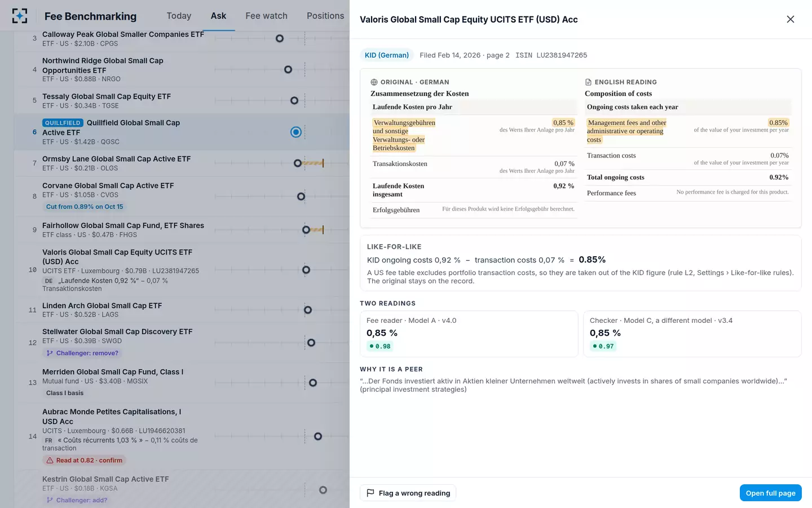The image size is (812, 508).
Task: Click Calloway Peak fee position marker
Action: tap(280, 38)
